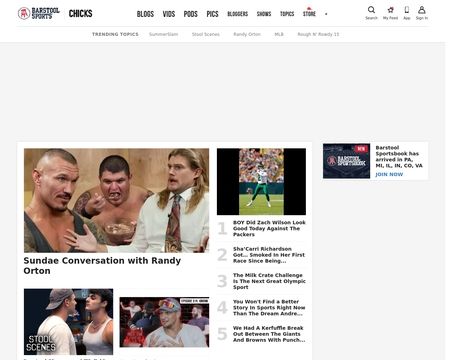This screenshot has width=450, height=360.
Task: Go to the Store
Action: (309, 13)
